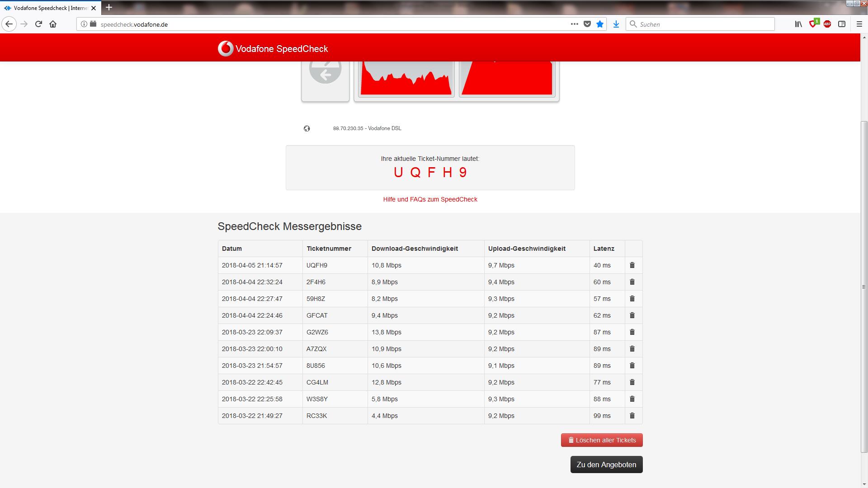Open Hilfe und FAQs zum SpeedCheck link
868x488 pixels.
pyautogui.click(x=430, y=199)
